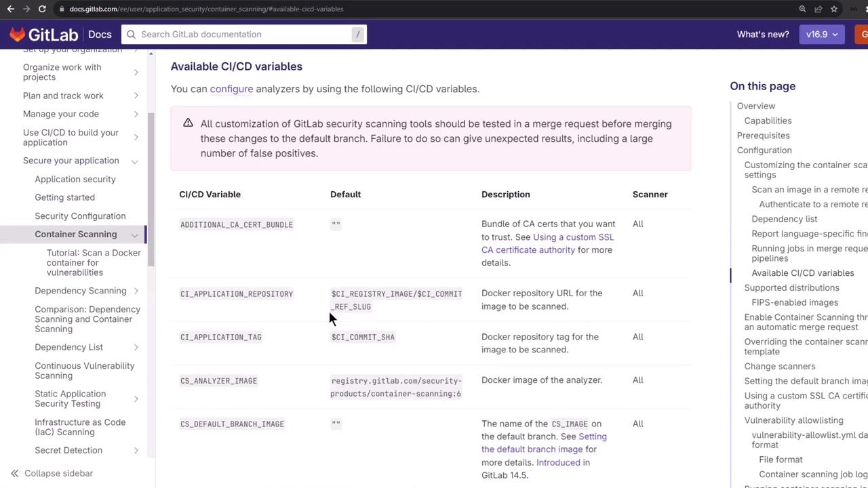The width and height of the screenshot is (868, 488).
Task: Open Tutorial: Scan a Docker container page
Action: click(94, 262)
